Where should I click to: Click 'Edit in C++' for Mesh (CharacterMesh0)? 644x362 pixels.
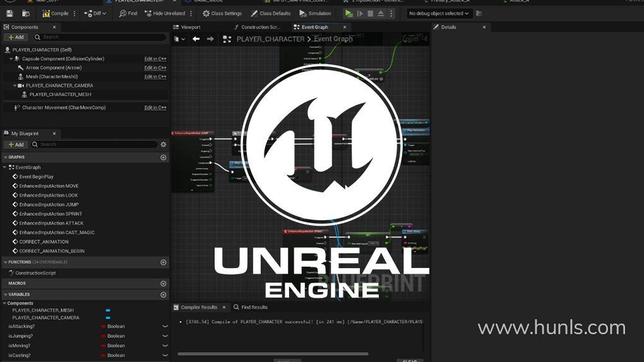point(155,77)
